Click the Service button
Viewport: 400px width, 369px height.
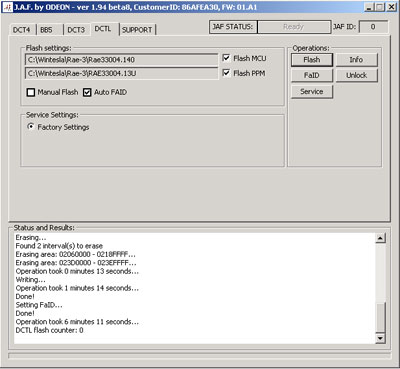[x=312, y=91]
